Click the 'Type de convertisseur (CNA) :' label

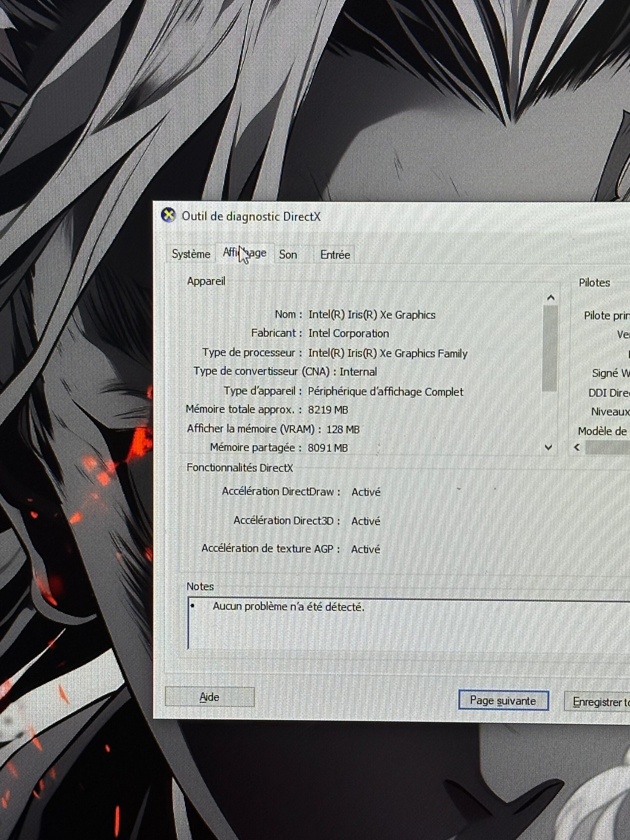pos(265,371)
